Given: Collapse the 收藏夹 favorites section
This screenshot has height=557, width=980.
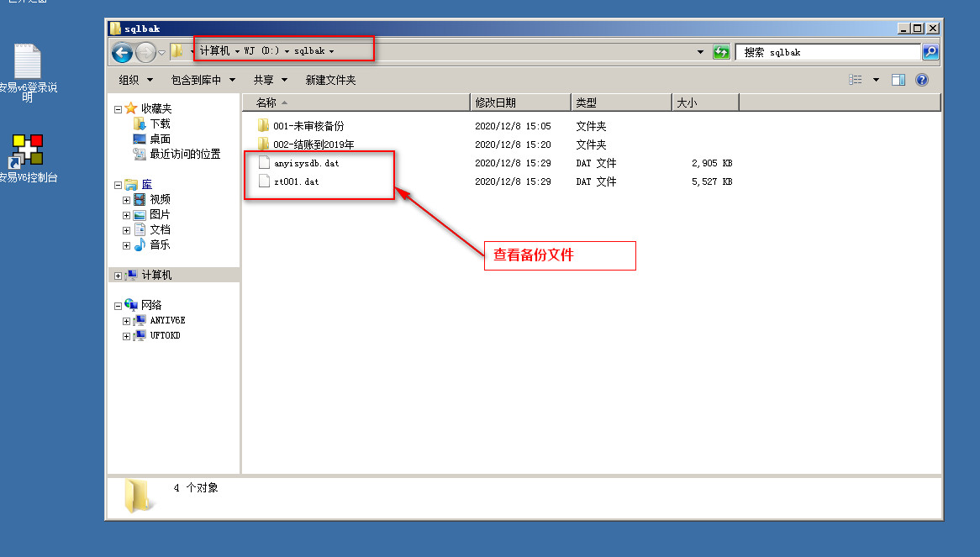Looking at the screenshot, I should point(118,109).
